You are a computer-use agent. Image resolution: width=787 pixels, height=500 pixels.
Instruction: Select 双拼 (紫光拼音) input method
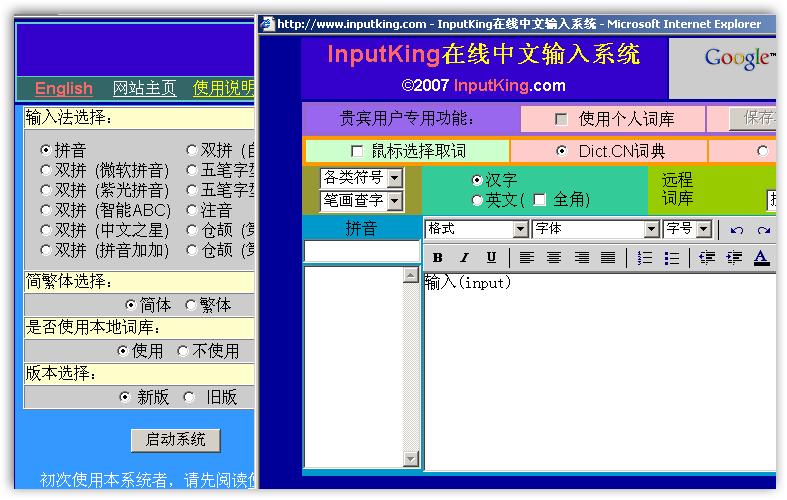coord(46,190)
